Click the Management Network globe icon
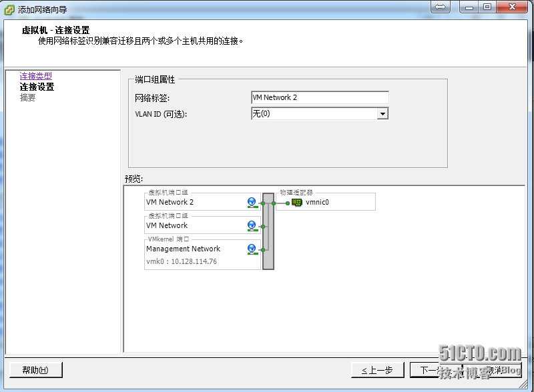 point(252,249)
